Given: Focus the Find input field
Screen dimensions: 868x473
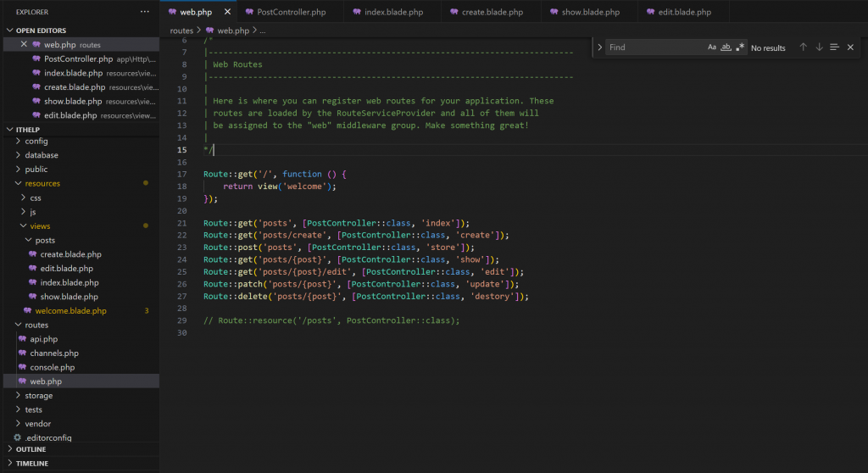Looking at the screenshot, I should pos(655,47).
